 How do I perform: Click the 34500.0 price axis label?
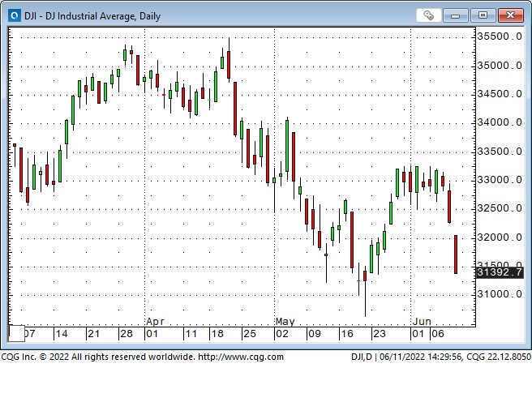pos(500,94)
